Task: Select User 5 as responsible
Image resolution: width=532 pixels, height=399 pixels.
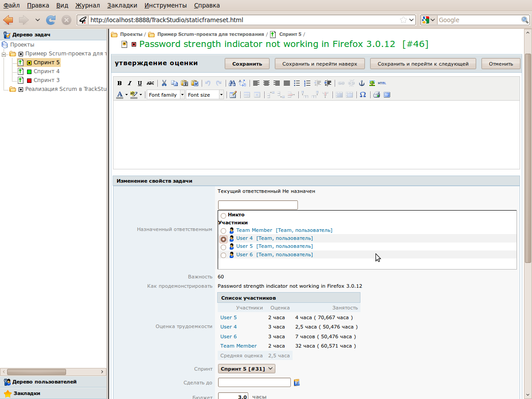Action: coord(223,247)
